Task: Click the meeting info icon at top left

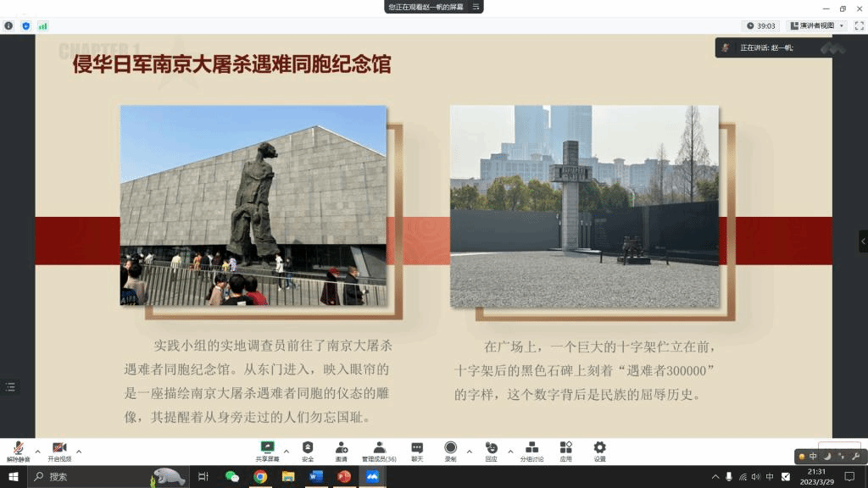Action: point(8,26)
